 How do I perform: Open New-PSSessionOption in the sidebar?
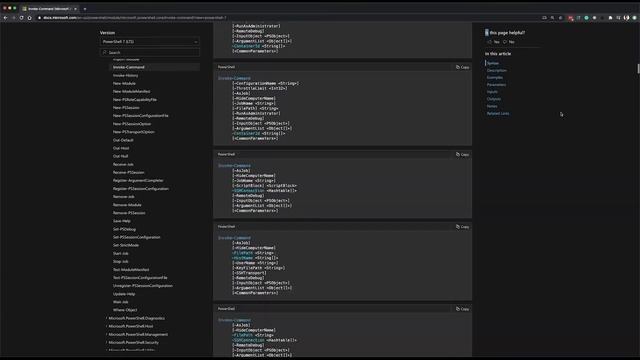pos(132,124)
